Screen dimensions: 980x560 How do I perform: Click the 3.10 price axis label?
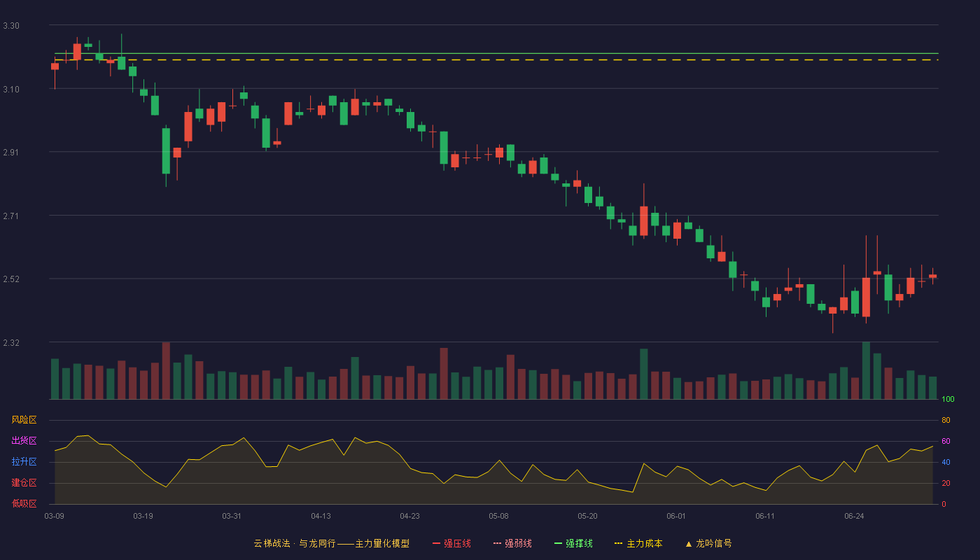coord(11,89)
